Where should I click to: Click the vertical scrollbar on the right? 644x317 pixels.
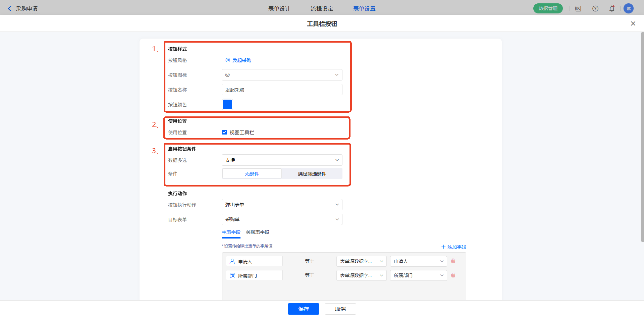tap(642, 137)
